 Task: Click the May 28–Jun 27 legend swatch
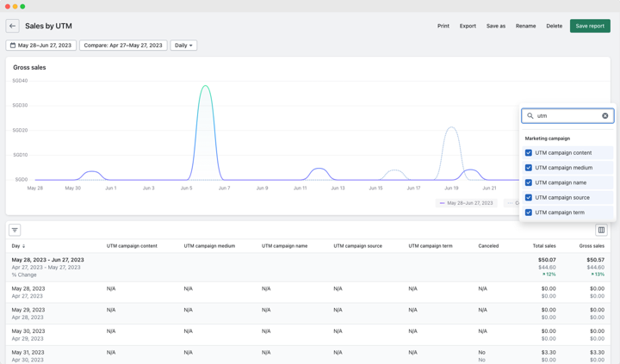[442, 203]
